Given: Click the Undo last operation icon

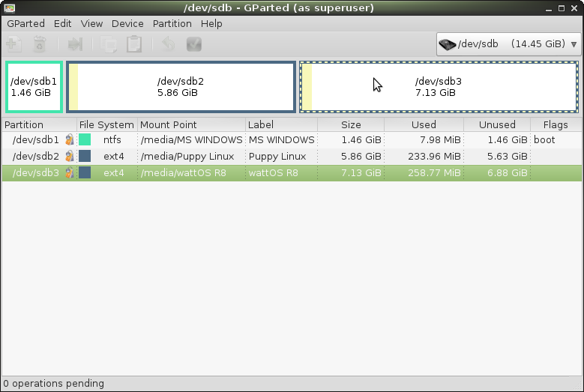Looking at the screenshot, I should coord(169,44).
